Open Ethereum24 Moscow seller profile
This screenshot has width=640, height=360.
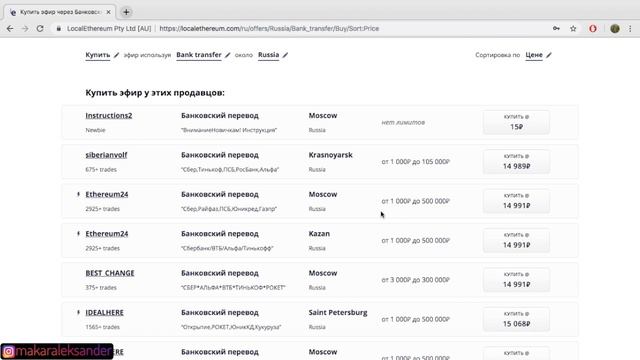click(x=107, y=194)
